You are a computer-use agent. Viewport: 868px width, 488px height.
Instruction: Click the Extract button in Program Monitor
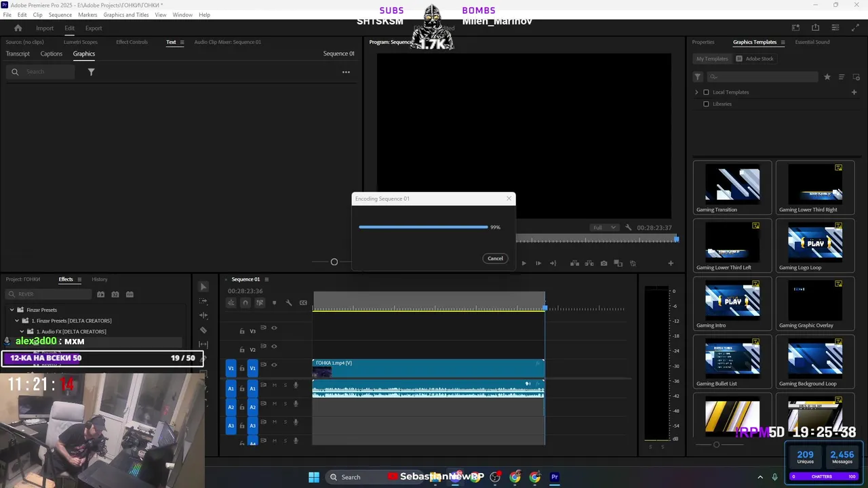[589, 263]
